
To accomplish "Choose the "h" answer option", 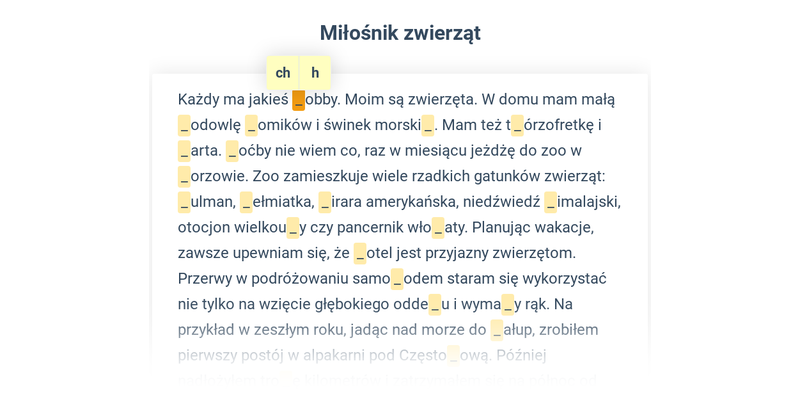I will (315, 73).
